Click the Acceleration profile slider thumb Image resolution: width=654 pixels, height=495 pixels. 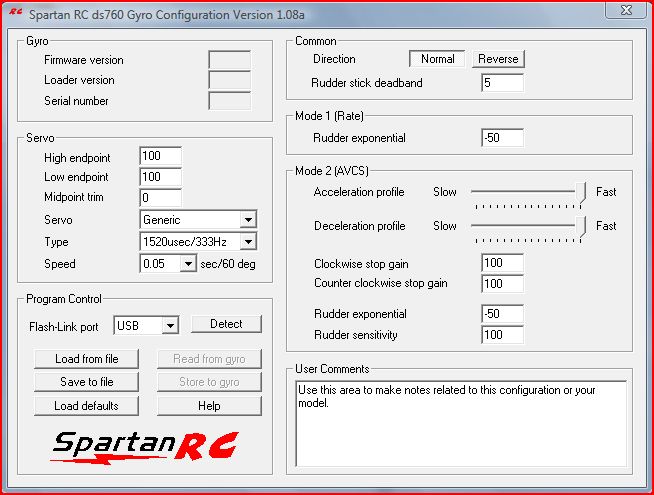coord(581,192)
